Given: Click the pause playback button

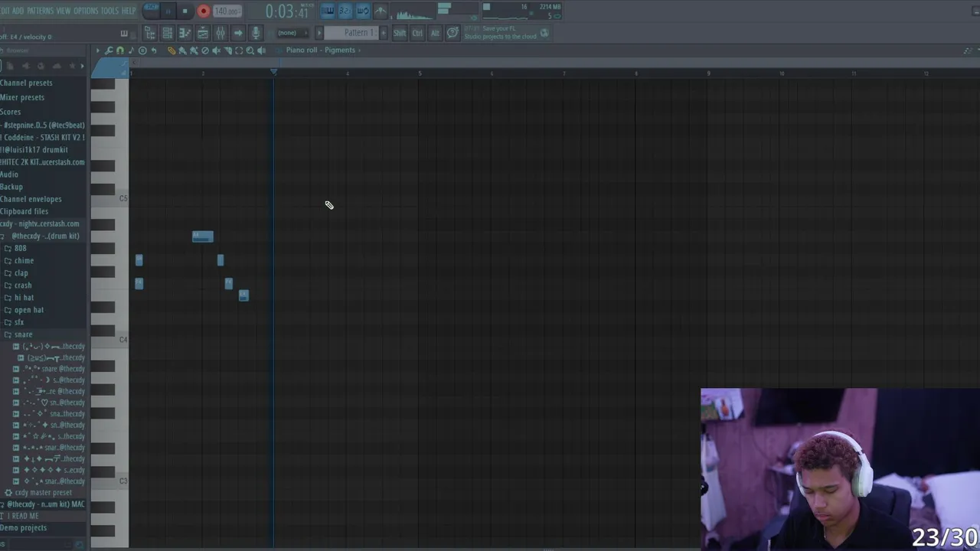Looking at the screenshot, I should [168, 11].
